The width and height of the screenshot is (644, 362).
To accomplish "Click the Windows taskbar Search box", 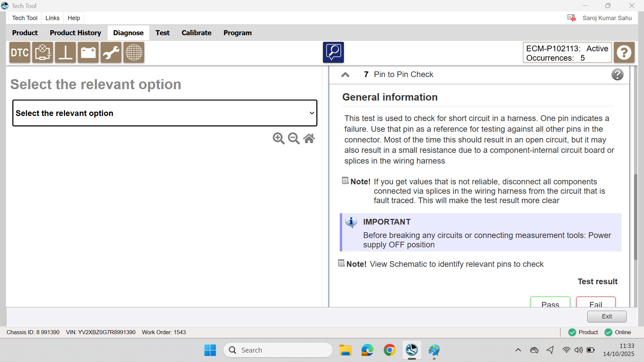I will tap(278, 350).
